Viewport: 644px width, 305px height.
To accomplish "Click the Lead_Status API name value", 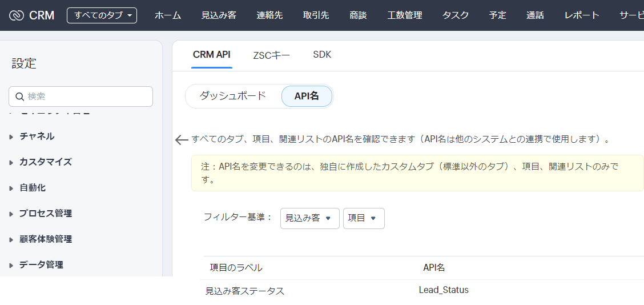I will pyautogui.click(x=444, y=290).
